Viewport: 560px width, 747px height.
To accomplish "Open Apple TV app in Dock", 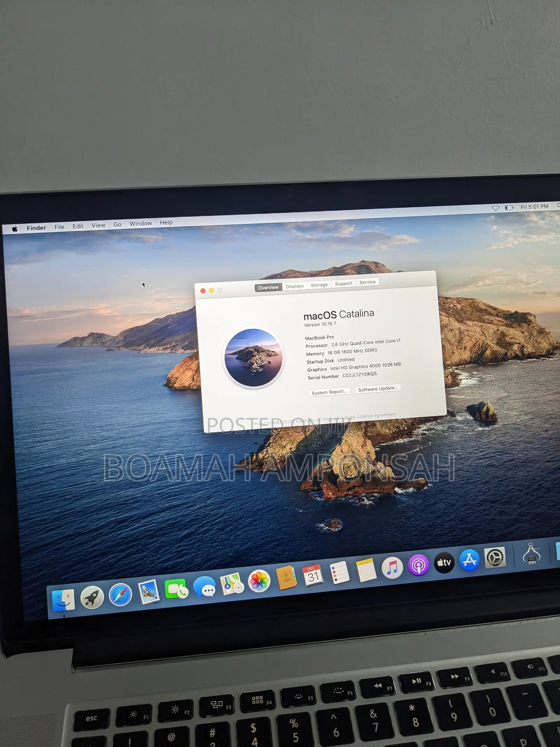I will click(x=444, y=562).
